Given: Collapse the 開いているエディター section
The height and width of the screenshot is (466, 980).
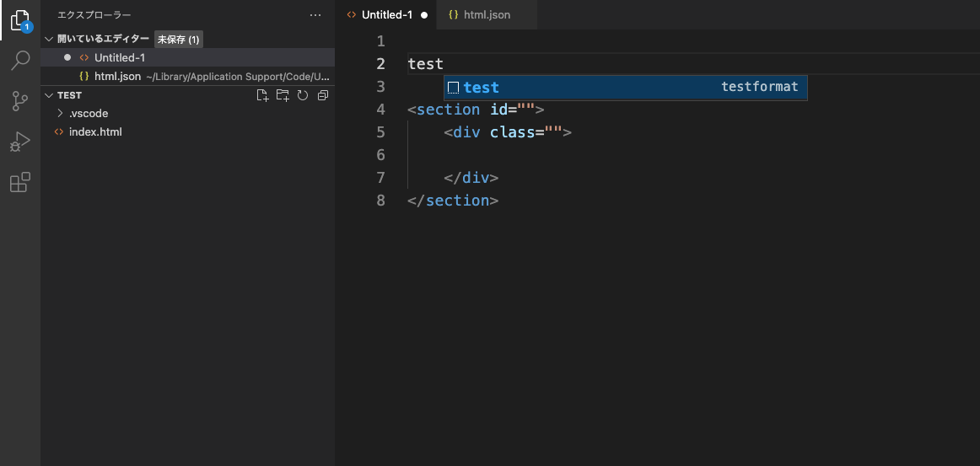Looking at the screenshot, I should point(50,39).
